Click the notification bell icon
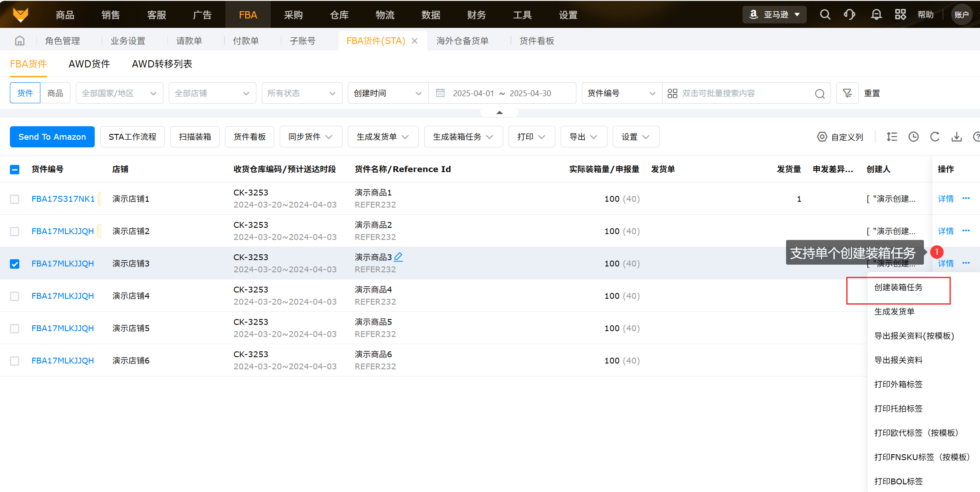Screen dimensions: 980x492 876,15
